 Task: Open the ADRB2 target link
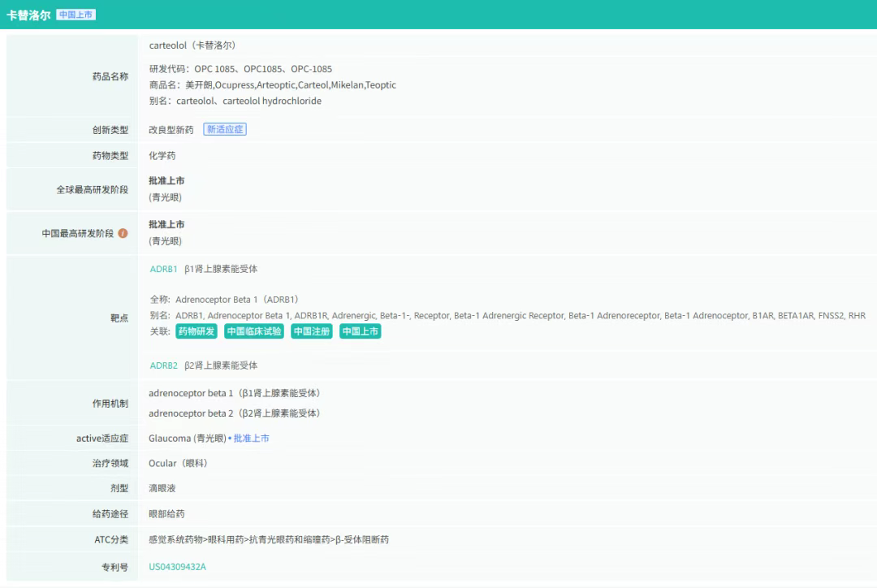[x=163, y=365]
